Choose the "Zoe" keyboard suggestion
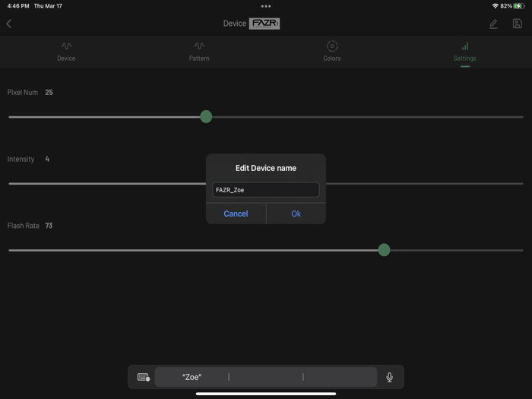This screenshot has width=532, height=399. [x=192, y=377]
